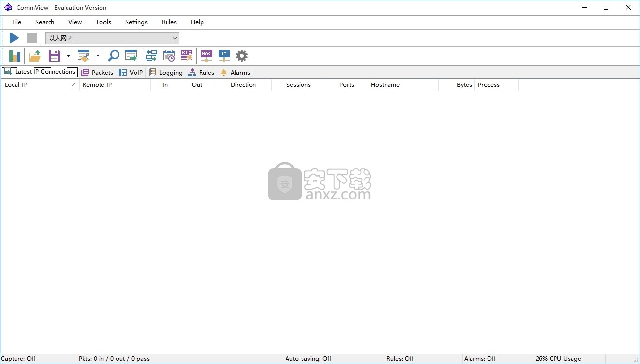Open the statistics bar chart icon

(15, 56)
